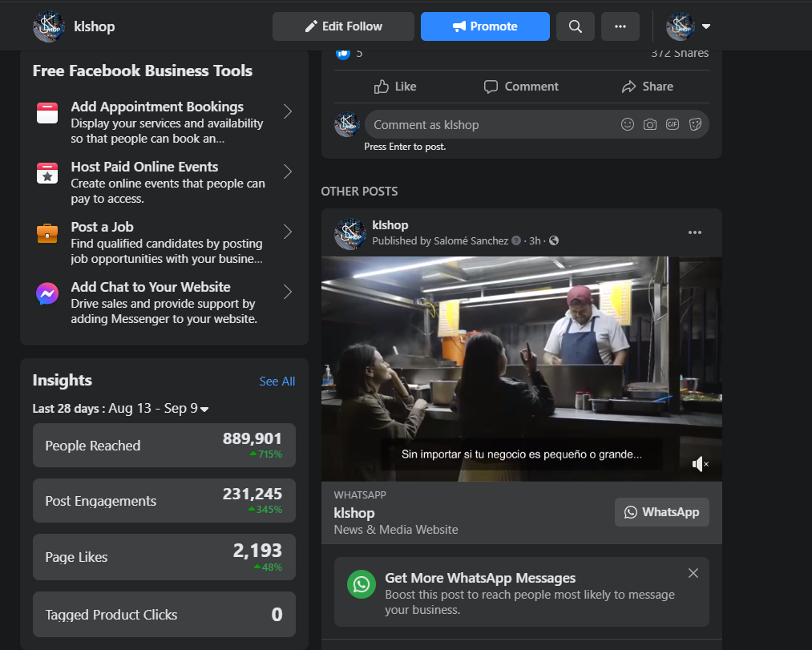Like the post with thumbs-up button
Viewport: 812px width, 650px height.
pos(395,87)
